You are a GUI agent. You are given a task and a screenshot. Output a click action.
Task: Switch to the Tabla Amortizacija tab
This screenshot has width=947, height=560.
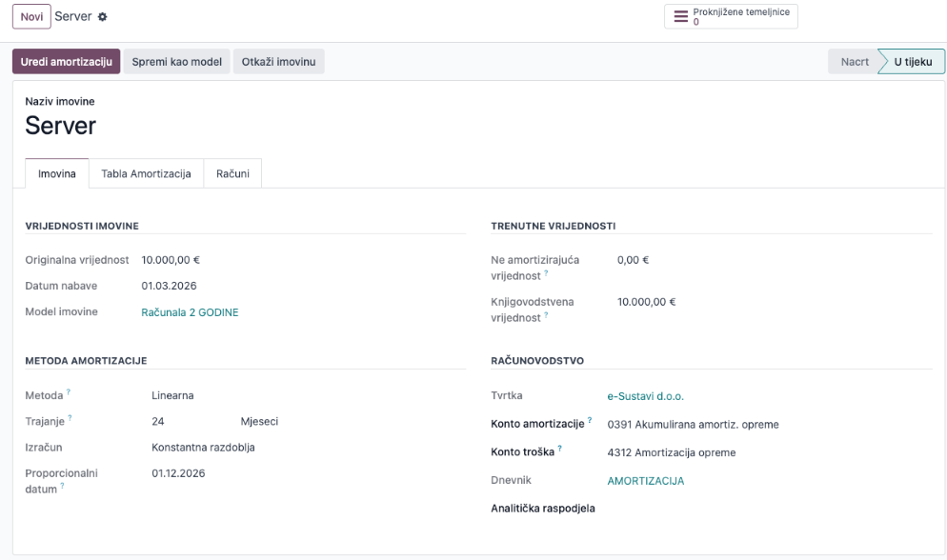[x=146, y=173]
